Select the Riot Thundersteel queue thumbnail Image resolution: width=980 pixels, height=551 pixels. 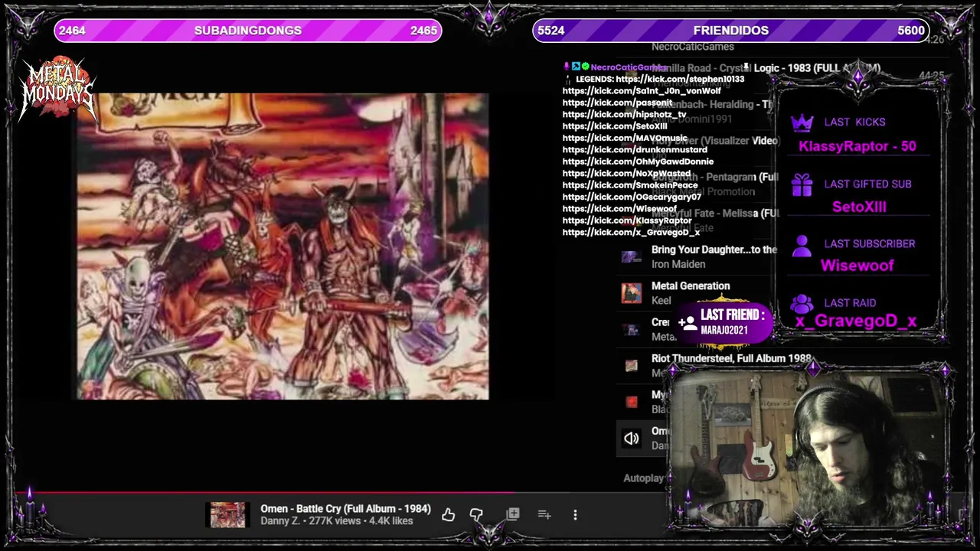pos(631,366)
